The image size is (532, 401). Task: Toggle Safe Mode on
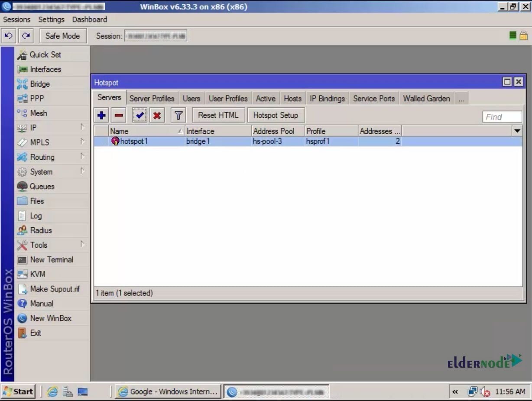(x=63, y=36)
